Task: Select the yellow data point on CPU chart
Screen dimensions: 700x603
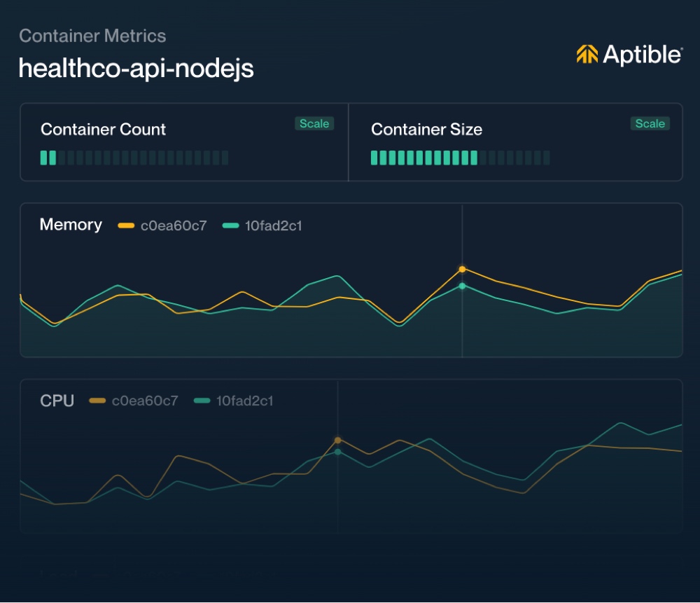Action: [x=338, y=441]
